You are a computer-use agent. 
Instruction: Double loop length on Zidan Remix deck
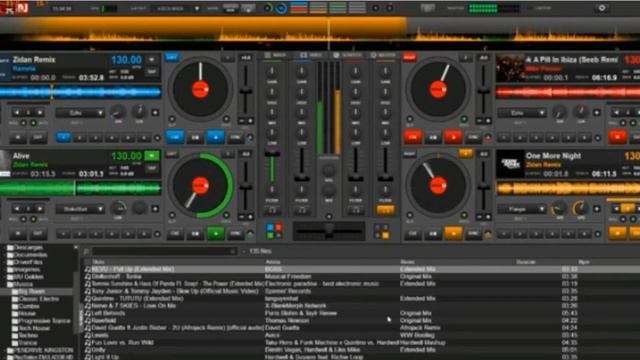click(x=40, y=113)
